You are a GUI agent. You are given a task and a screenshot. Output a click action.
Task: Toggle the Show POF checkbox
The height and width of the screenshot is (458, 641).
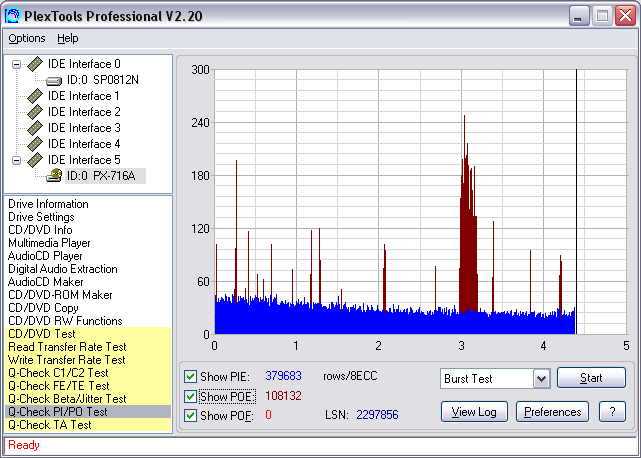click(190, 415)
